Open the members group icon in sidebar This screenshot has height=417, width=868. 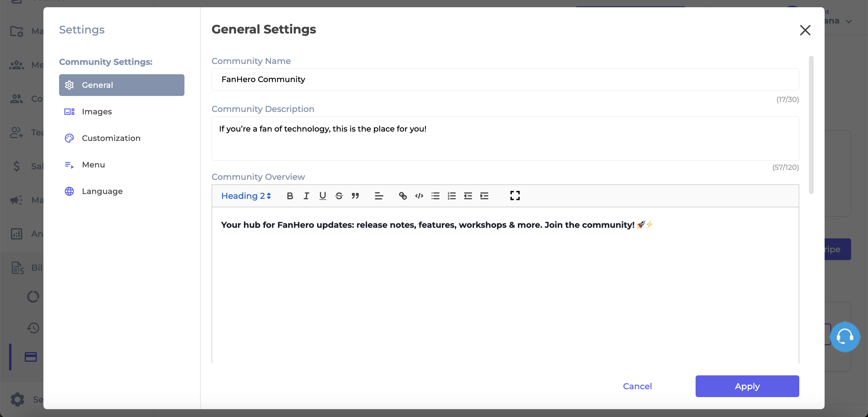(x=17, y=65)
